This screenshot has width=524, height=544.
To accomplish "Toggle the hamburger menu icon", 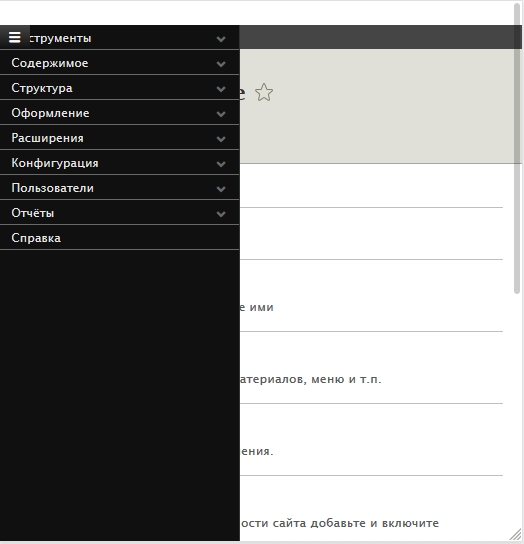I will point(15,37).
